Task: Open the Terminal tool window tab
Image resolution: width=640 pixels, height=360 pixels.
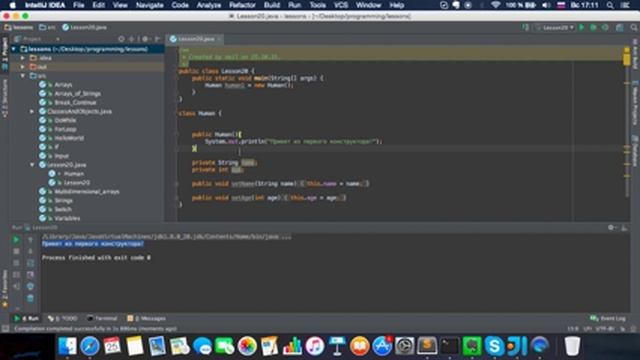Action: point(102,318)
